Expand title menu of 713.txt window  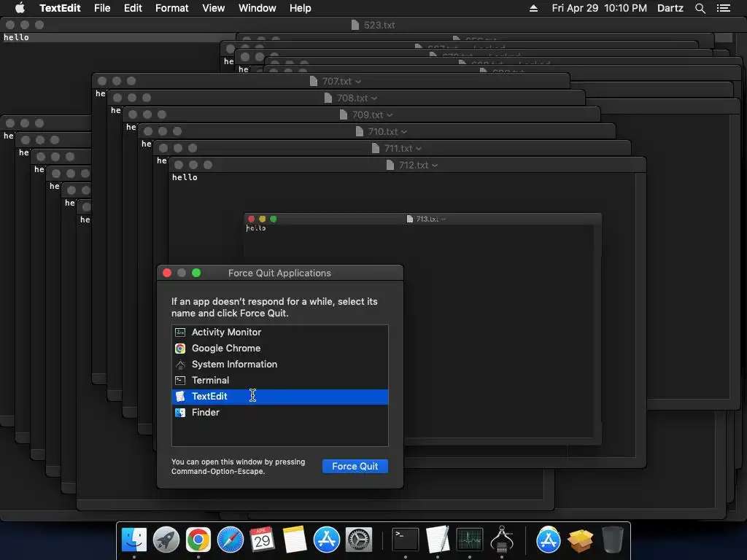(x=444, y=219)
